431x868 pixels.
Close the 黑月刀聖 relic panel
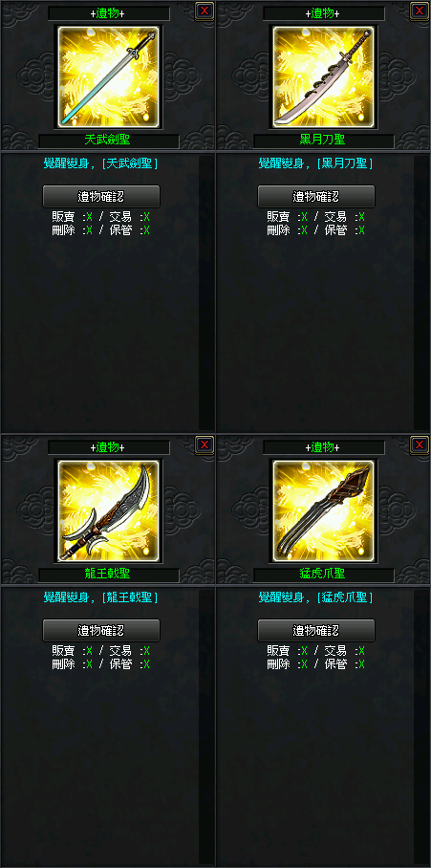coord(420,11)
